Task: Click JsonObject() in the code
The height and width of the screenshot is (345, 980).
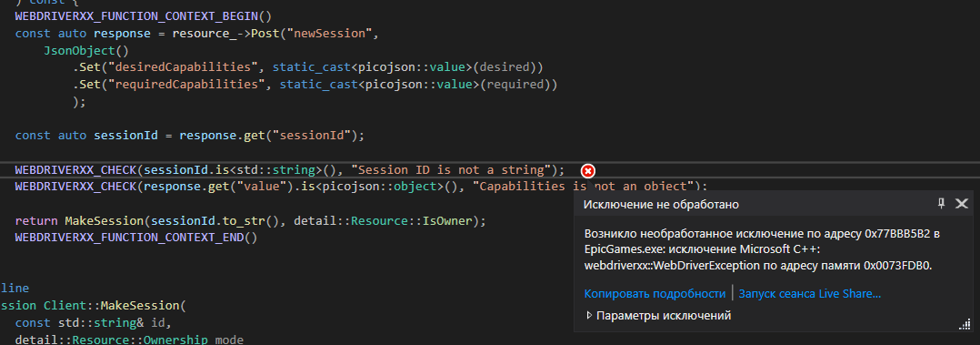Action: 85,50
